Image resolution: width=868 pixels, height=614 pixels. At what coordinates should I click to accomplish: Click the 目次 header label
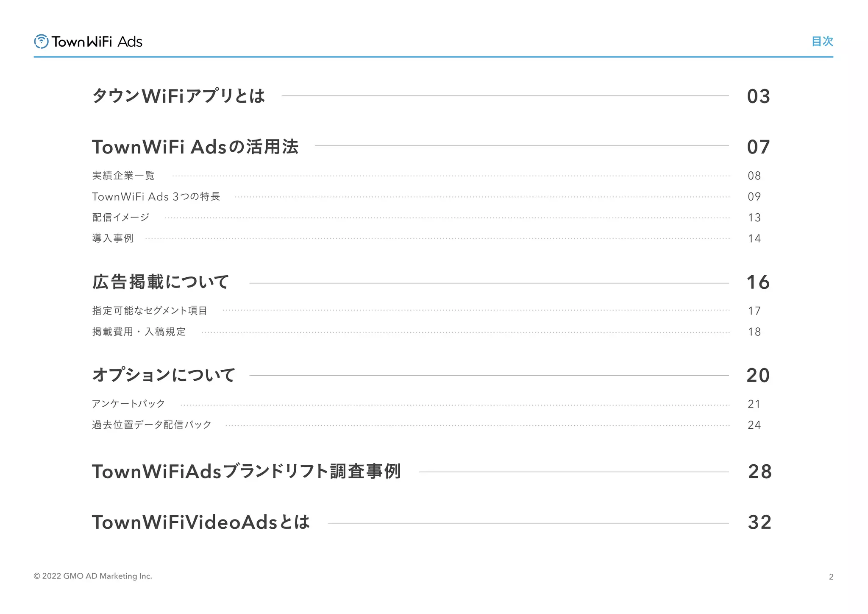point(822,42)
